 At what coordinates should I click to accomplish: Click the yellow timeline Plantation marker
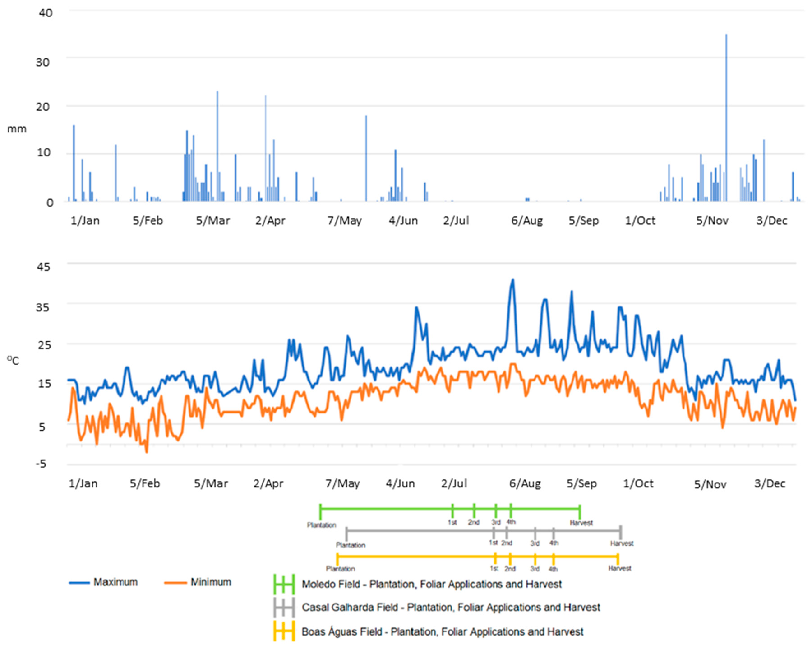337,559
